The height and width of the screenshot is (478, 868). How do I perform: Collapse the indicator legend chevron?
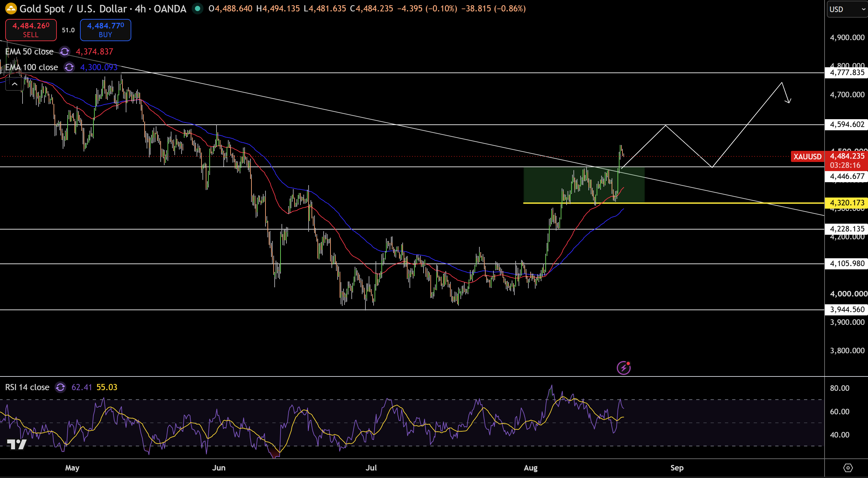[14, 84]
